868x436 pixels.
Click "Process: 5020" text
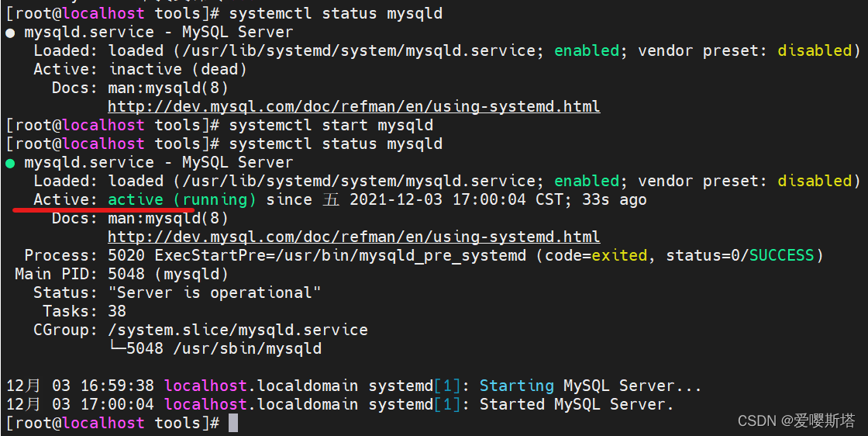tap(84, 255)
